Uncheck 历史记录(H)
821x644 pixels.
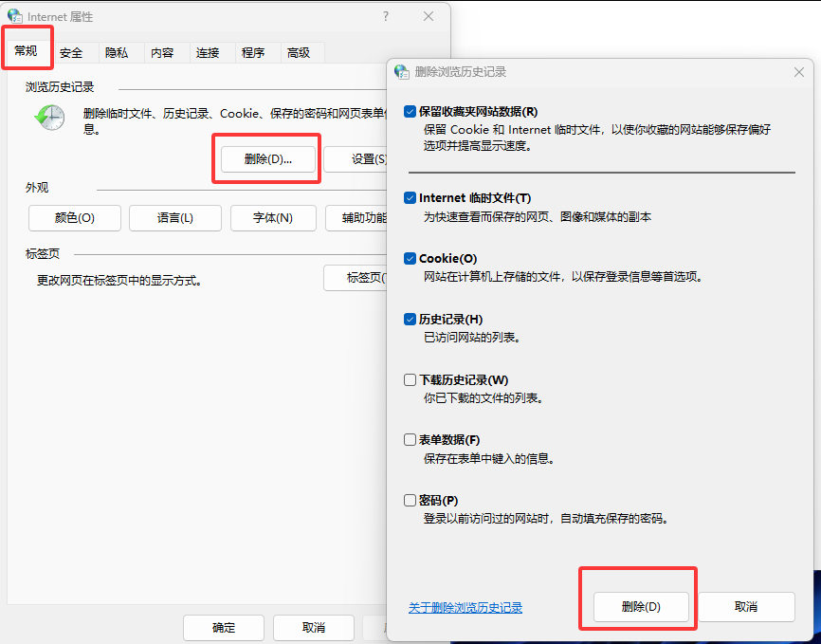click(x=410, y=319)
